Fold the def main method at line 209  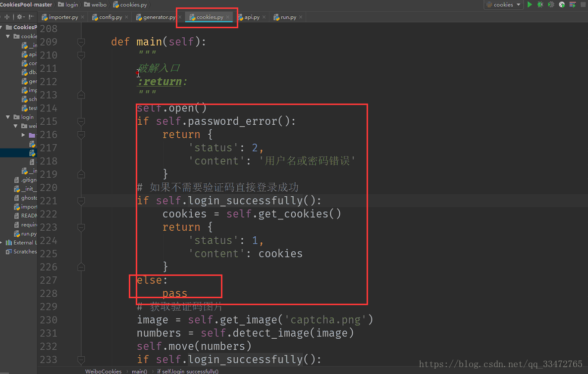pyautogui.click(x=81, y=42)
